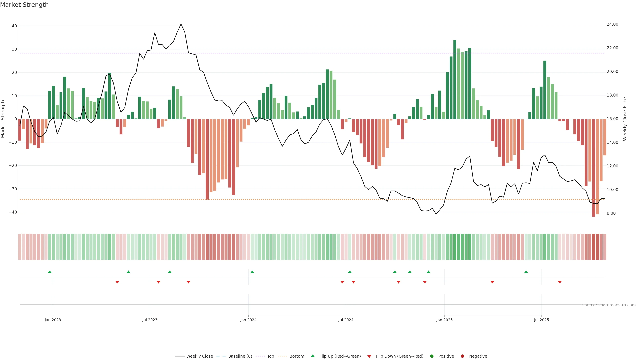Viewport: 644px width, 362px height.
Task: Click the Jan 2023 x-axis label
Action: 53,320
